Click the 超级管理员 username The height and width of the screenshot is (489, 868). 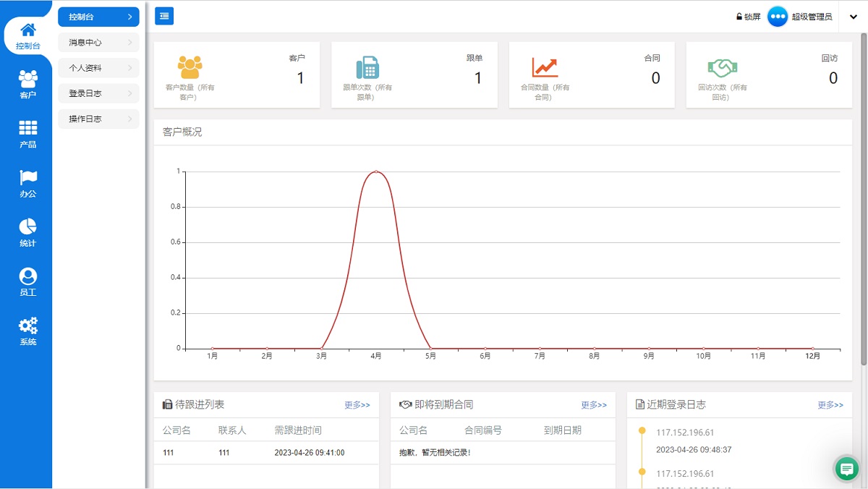[x=812, y=17]
